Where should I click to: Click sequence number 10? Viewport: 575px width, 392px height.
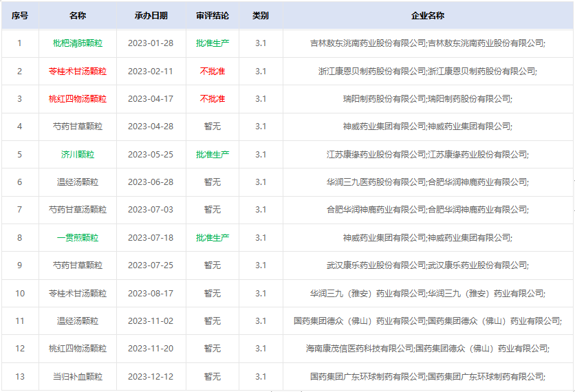20,294
